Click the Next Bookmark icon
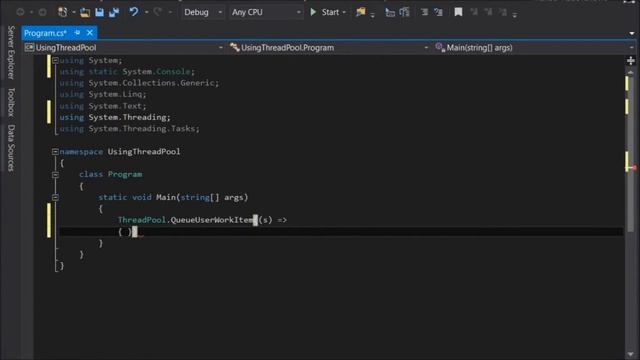Image resolution: width=640 pixels, height=360 pixels. [488, 12]
